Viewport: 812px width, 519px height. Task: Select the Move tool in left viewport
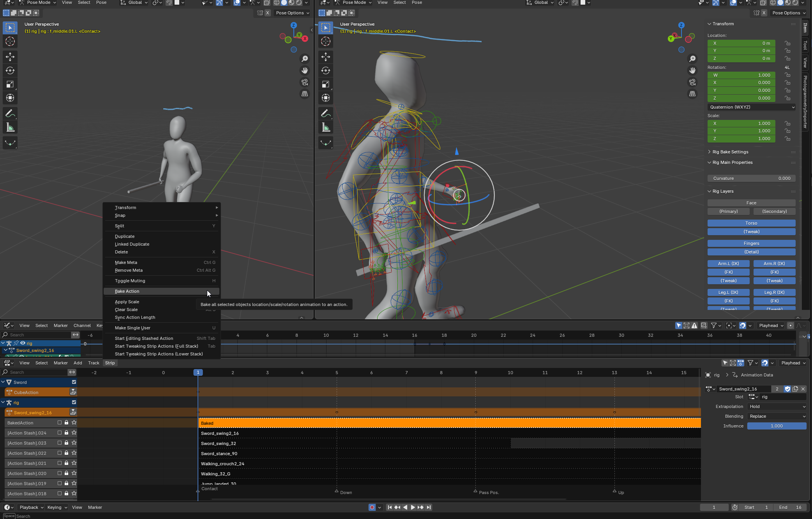click(x=10, y=57)
